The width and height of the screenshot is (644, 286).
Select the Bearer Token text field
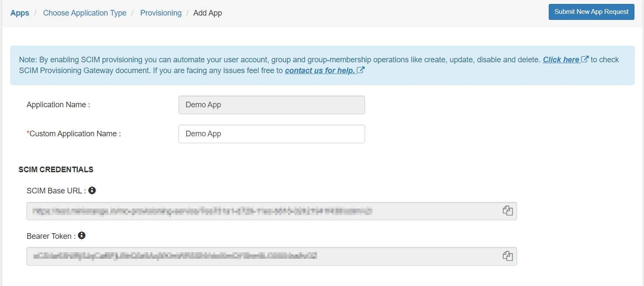click(x=272, y=256)
